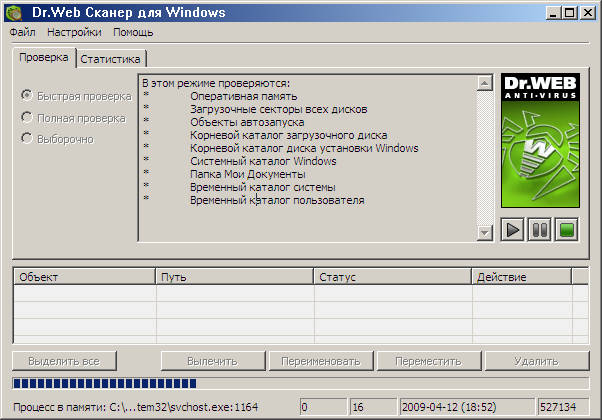This screenshot has width=602, height=420.
Task: Start scanning with the play button
Action: [513, 230]
